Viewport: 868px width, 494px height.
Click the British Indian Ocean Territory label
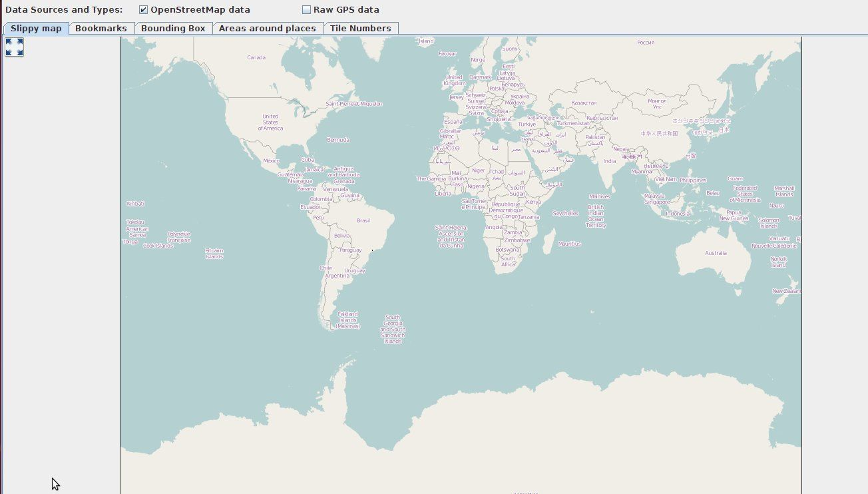tap(596, 216)
